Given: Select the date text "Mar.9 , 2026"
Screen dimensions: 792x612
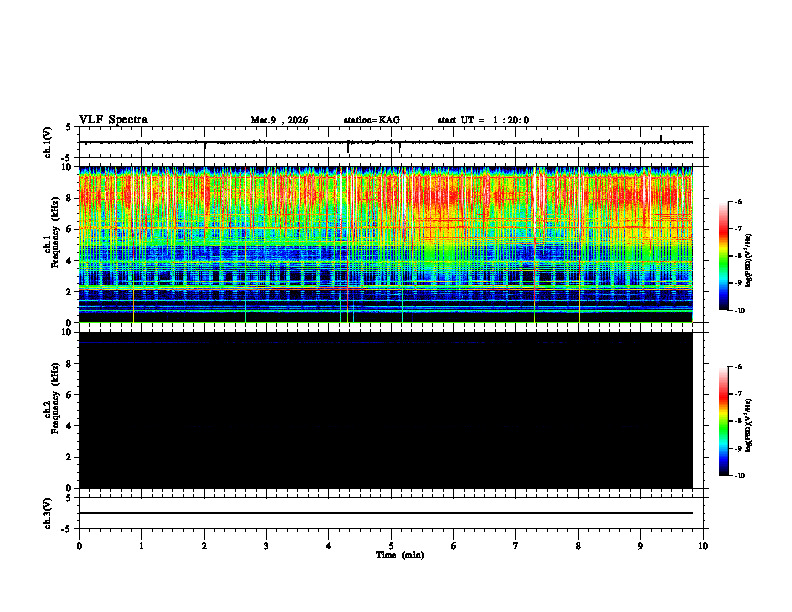Looking at the screenshot, I should coord(279,120).
